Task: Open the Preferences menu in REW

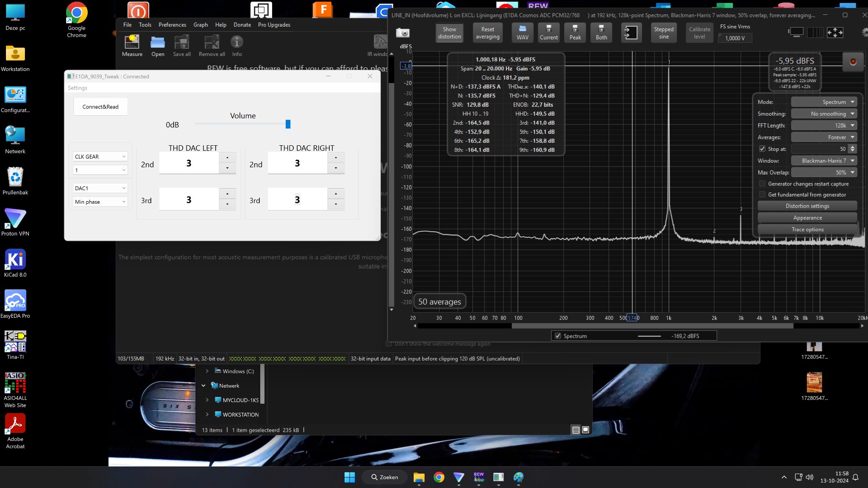Action: 172,25
